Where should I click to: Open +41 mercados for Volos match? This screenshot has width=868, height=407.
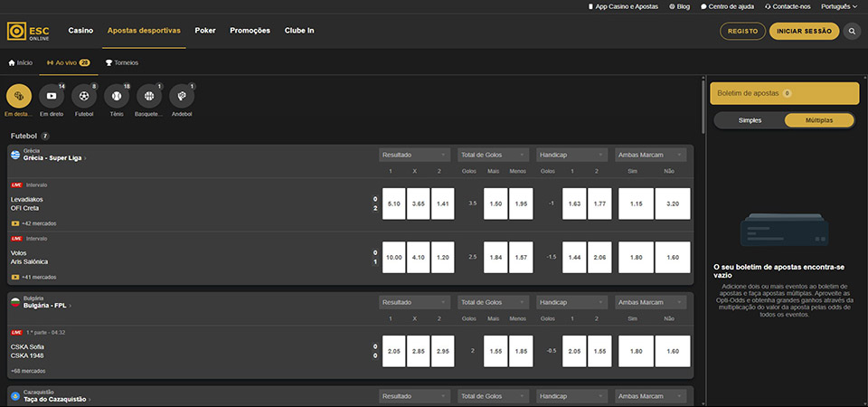39,277
